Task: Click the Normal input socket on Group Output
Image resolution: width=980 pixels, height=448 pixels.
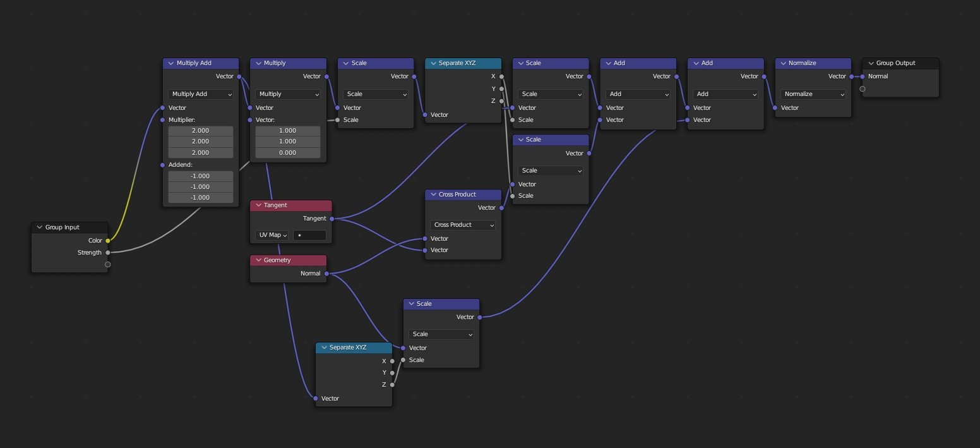Action: (863, 76)
